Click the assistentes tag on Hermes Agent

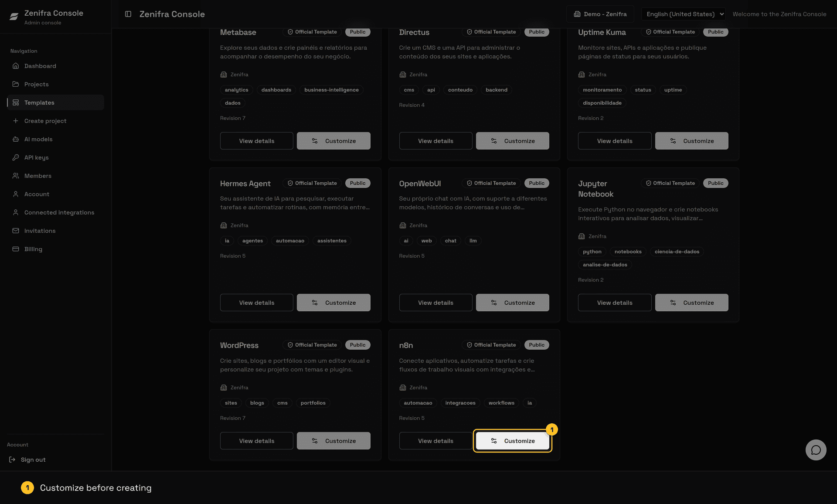point(332,241)
